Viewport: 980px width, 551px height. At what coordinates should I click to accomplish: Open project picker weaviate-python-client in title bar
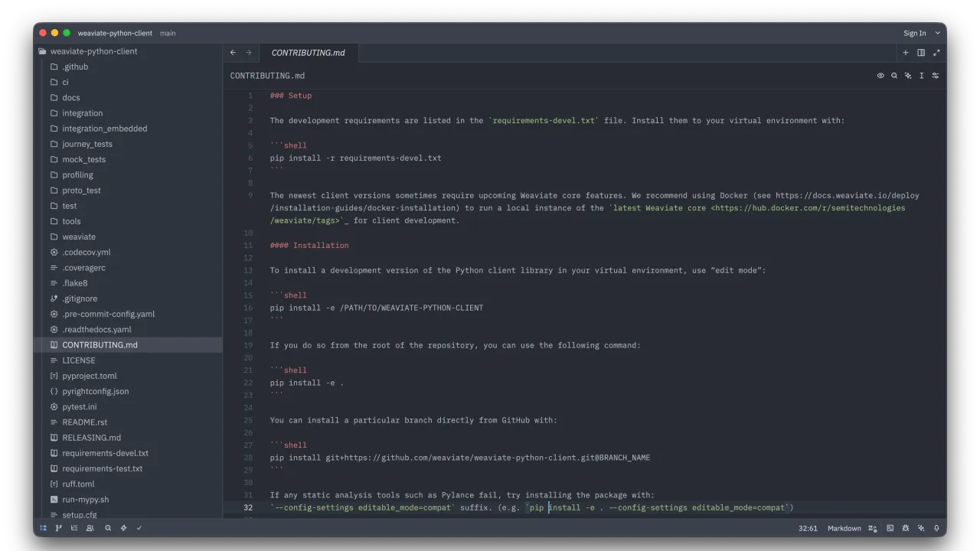click(x=115, y=34)
